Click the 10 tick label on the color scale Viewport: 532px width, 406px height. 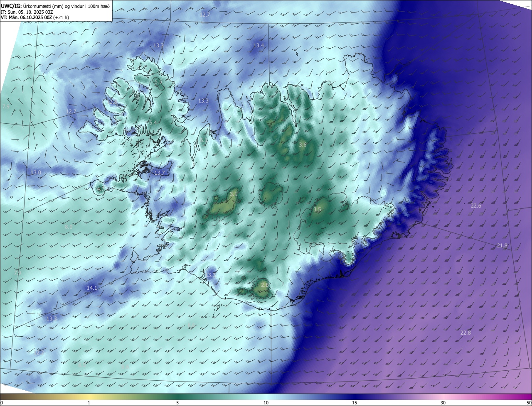pos(266,403)
